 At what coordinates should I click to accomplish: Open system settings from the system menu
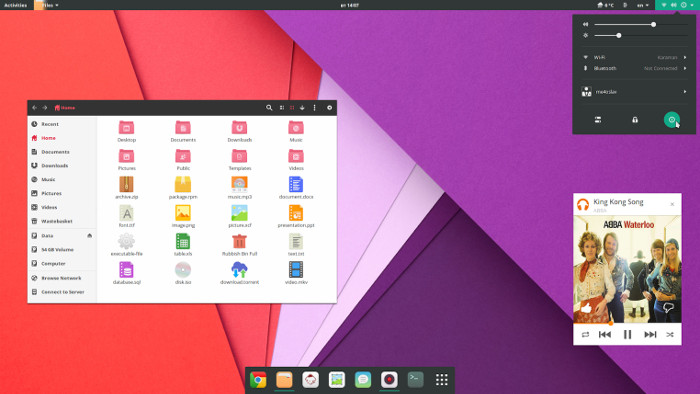[598, 120]
